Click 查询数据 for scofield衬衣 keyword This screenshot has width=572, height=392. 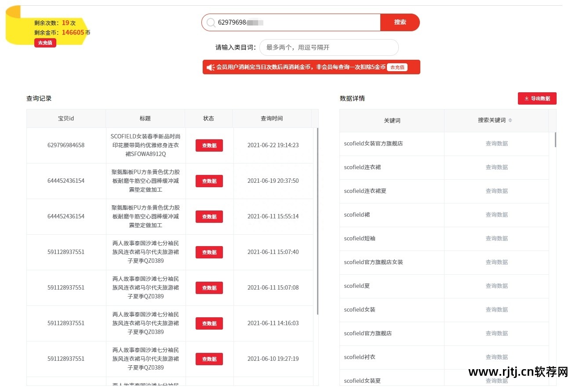click(x=496, y=357)
